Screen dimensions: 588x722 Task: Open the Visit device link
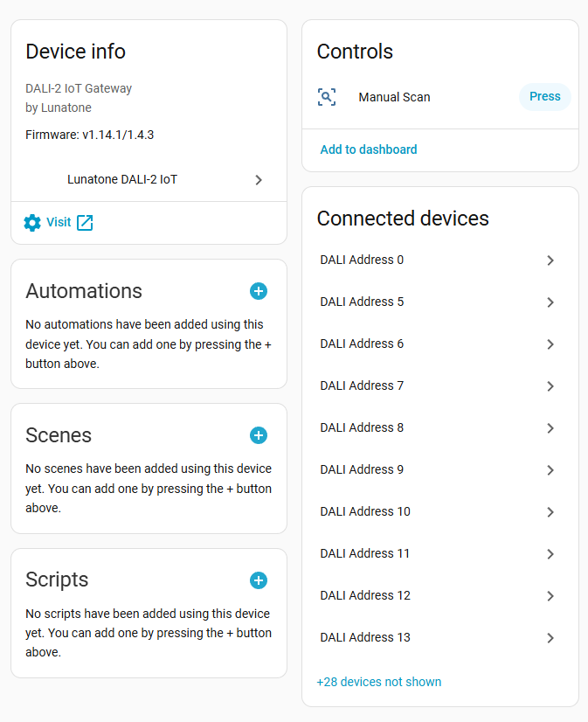(59, 223)
